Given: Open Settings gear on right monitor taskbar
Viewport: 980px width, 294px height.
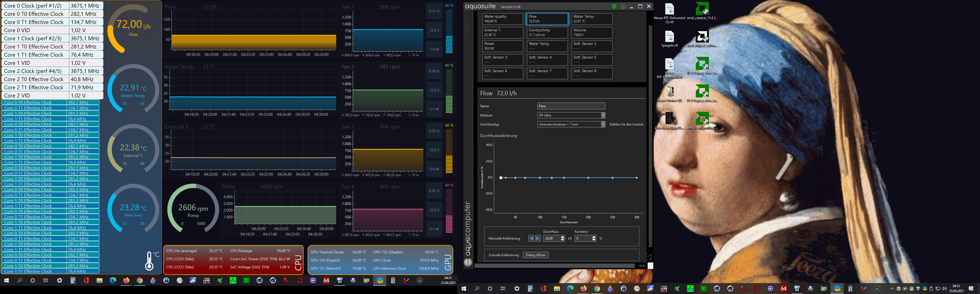Looking at the screenshot, I should tap(517, 289).
